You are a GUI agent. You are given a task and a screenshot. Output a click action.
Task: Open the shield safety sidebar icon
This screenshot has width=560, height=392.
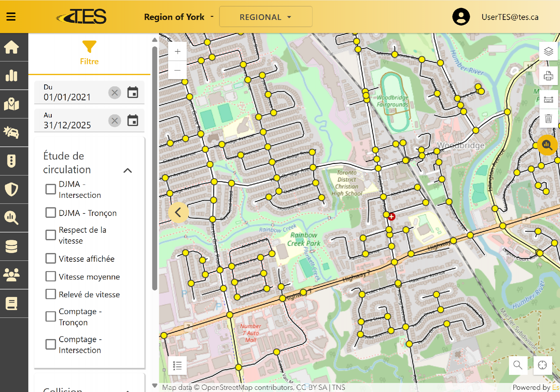click(x=12, y=189)
